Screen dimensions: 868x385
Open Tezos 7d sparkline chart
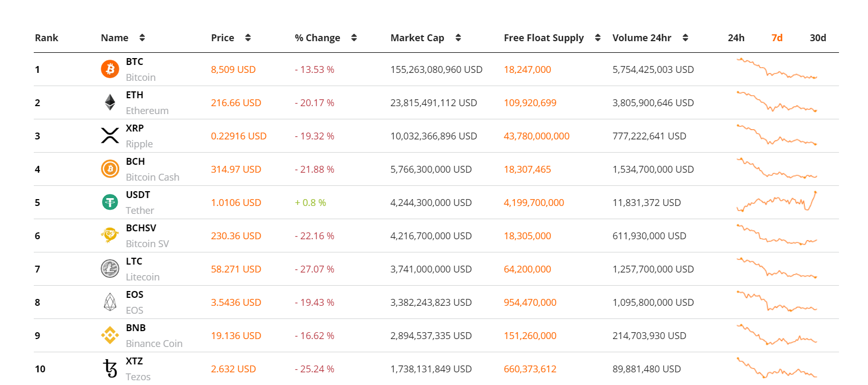tap(777, 368)
